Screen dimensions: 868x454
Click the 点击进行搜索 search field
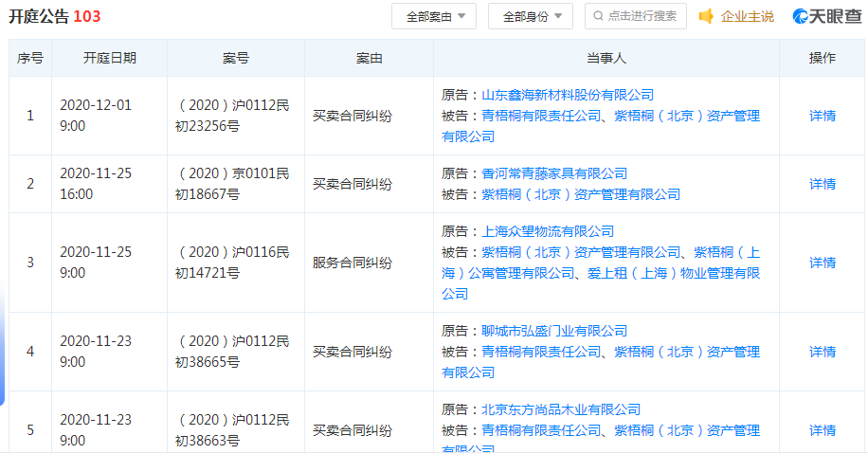point(636,16)
